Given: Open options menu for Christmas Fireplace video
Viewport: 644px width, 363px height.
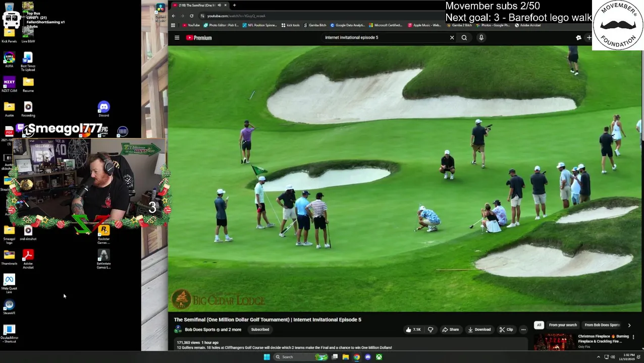Looking at the screenshot, I should [x=633, y=337].
